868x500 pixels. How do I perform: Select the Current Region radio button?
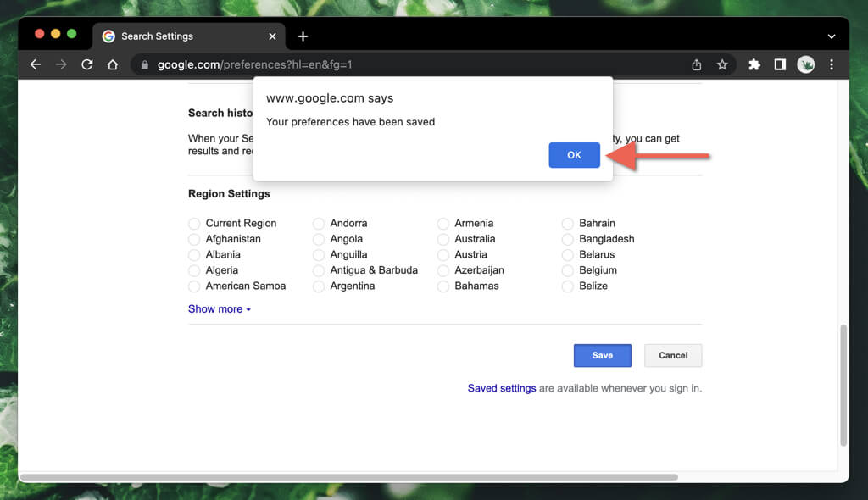(x=194, y=224)
